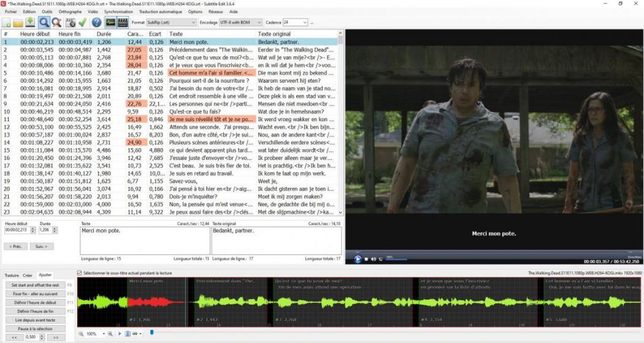
Task: Open the Replace tool icon
Action: pos(56,23)
